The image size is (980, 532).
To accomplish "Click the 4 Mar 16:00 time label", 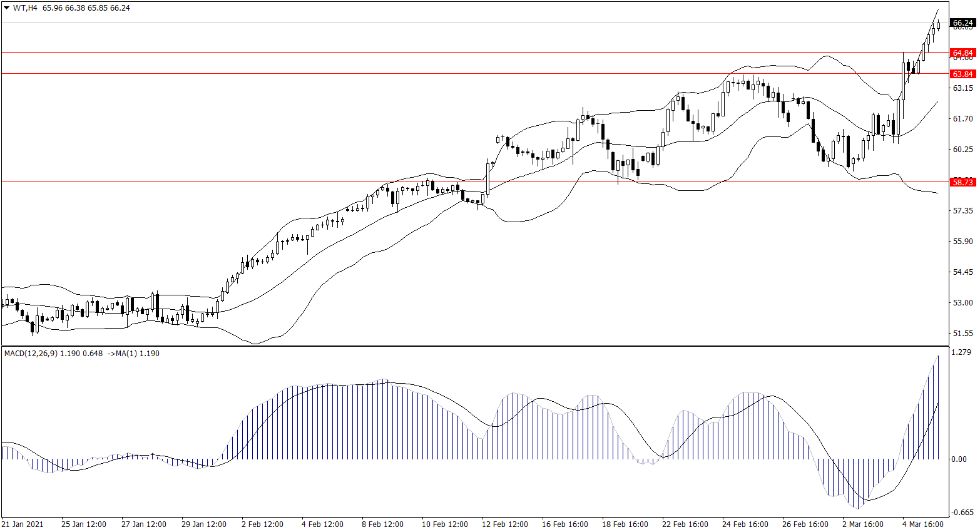I will tap(922, 524).
